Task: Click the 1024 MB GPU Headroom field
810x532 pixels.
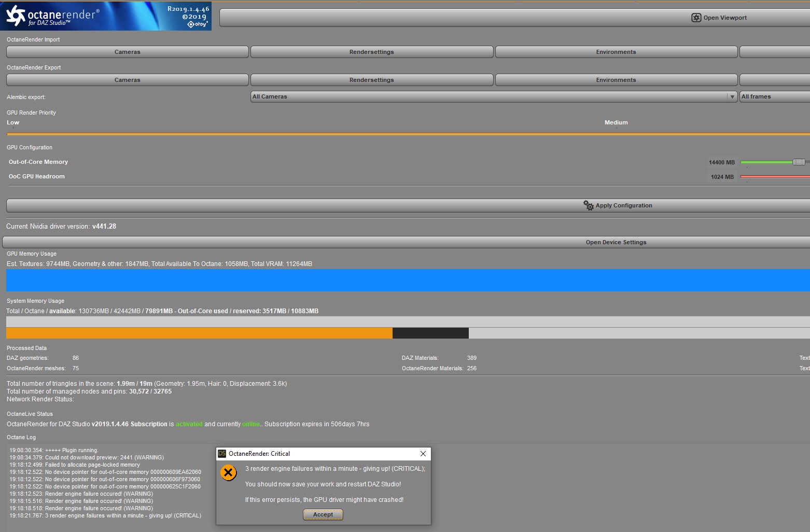Action: coord(722,177)
